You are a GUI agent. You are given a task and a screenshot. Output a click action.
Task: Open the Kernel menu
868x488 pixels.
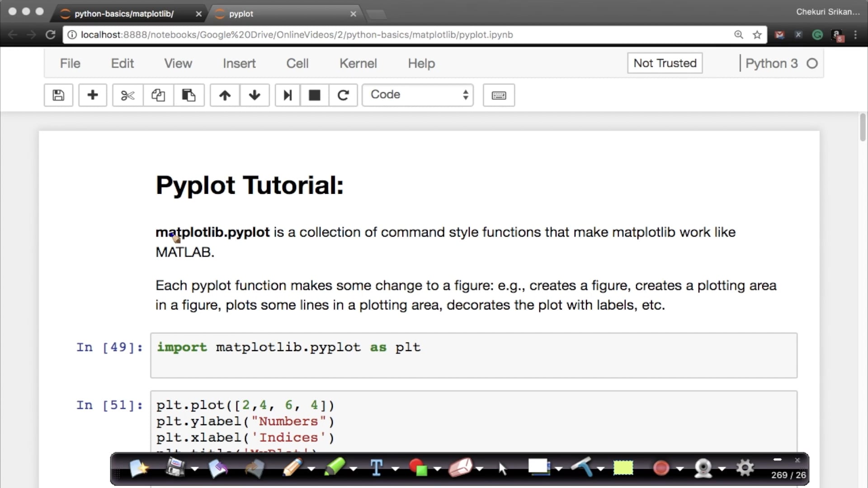(x=358, y=63)
